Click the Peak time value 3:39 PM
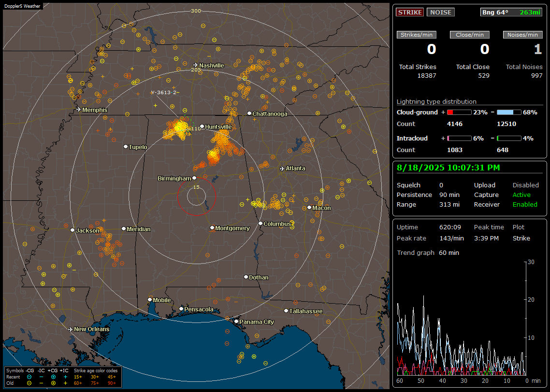Viewport: 550px width, 392px height. [x=486, y=238]
